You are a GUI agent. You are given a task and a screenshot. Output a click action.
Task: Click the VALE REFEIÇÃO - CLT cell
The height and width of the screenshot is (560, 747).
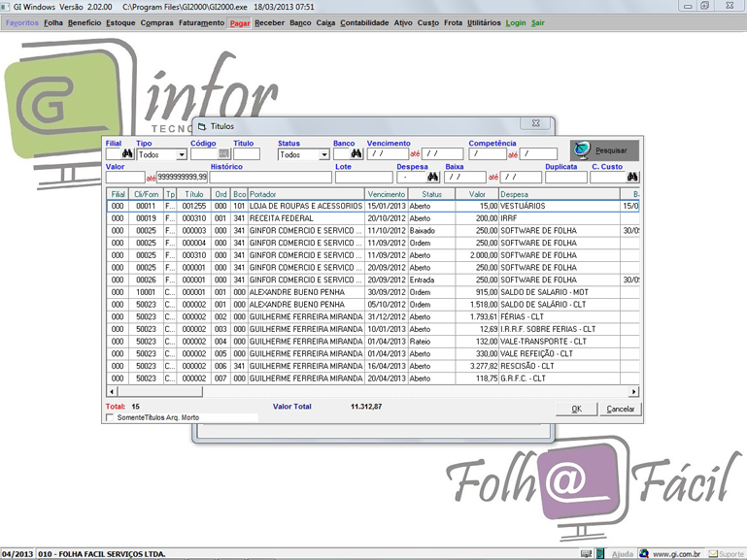(560, 354)
